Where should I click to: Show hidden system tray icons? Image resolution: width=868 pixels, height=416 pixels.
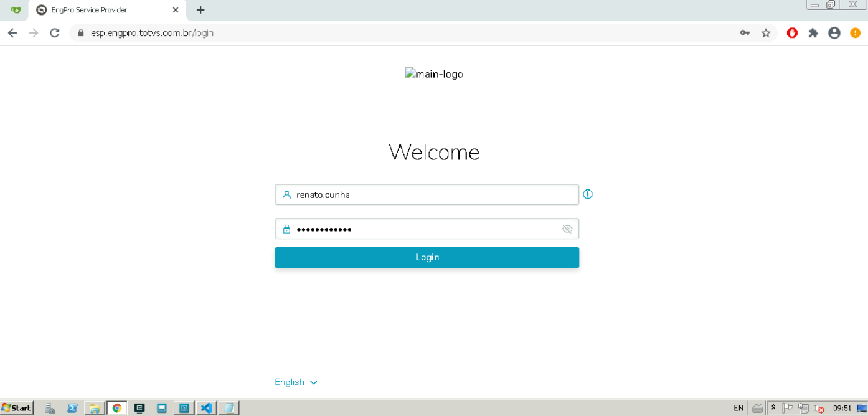[x=773, y=408]
